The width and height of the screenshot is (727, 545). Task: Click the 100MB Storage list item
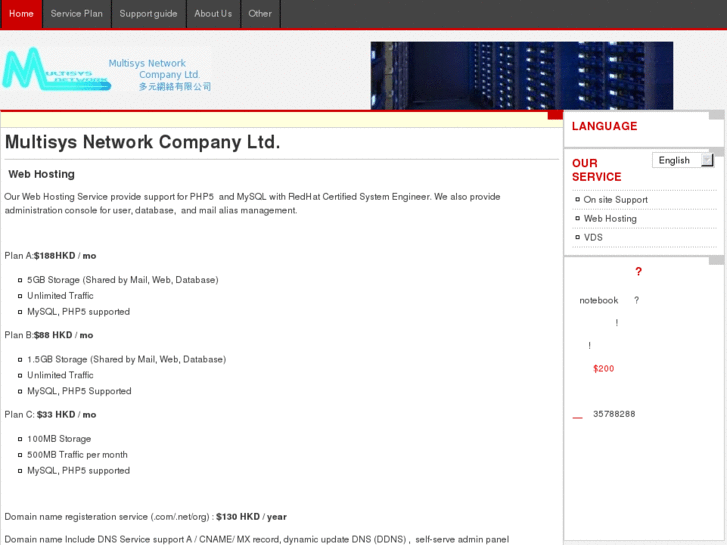click(x=59, y=439)
